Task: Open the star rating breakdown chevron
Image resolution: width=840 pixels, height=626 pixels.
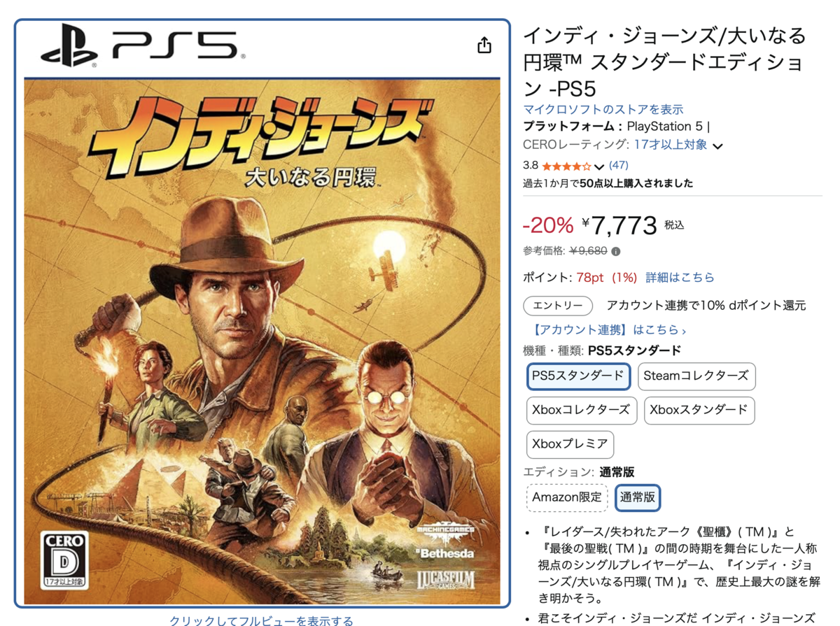Action: (598, 167)
